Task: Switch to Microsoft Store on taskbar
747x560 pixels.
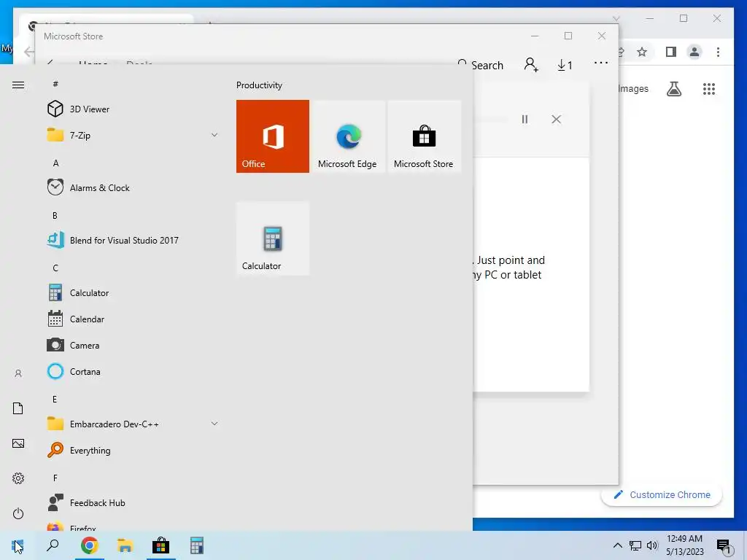Action: click(x=160, y=545)
